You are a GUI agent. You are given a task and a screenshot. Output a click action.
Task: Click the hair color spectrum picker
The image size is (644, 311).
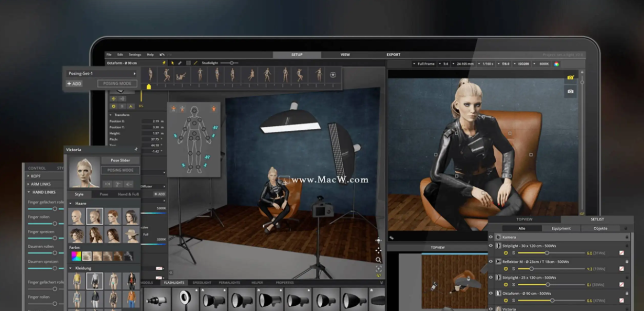click(x=77, y=256)
